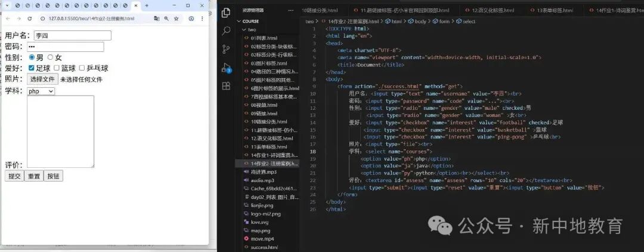This screenshot has width=644, height=252.
Task: Click the ./success.html link in code
Action: tap(399, 87)
